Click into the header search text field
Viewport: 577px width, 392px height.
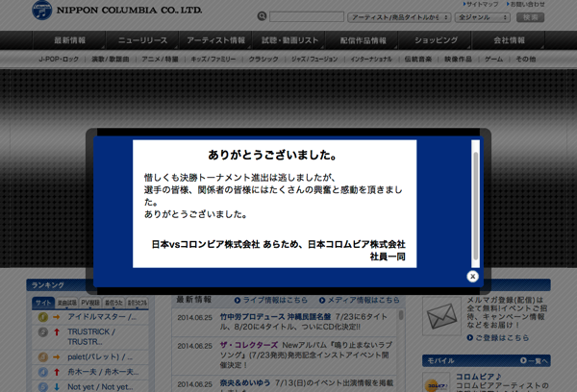307,17
